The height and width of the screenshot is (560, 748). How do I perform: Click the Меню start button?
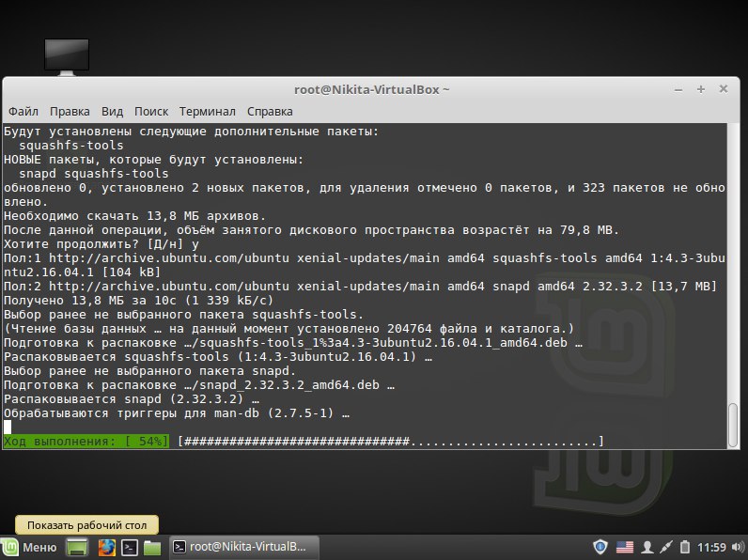[29, 547]
